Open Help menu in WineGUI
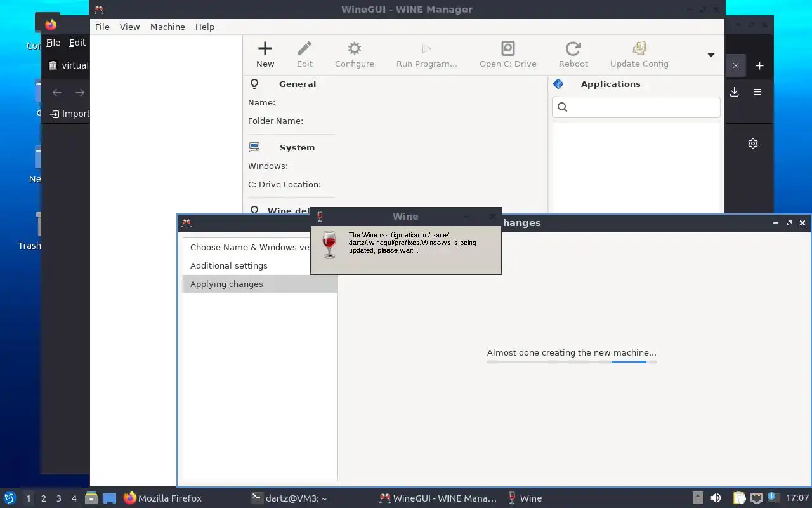The width and height of the screenshot is (812, 508). tap(205, 27)
